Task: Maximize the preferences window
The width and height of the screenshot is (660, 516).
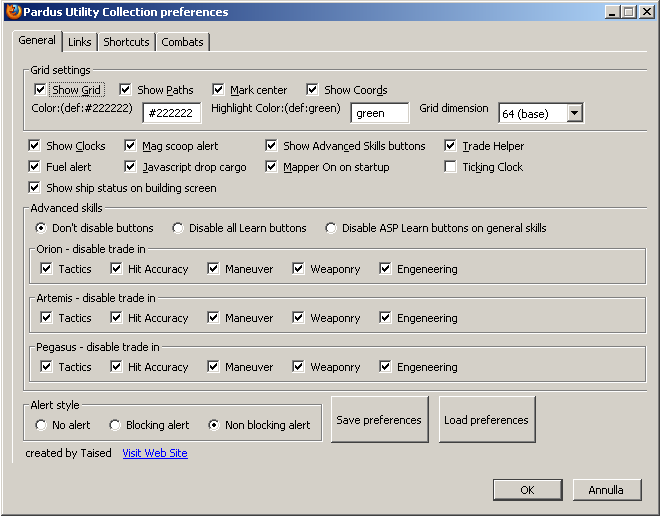Action: coord(628,12)
